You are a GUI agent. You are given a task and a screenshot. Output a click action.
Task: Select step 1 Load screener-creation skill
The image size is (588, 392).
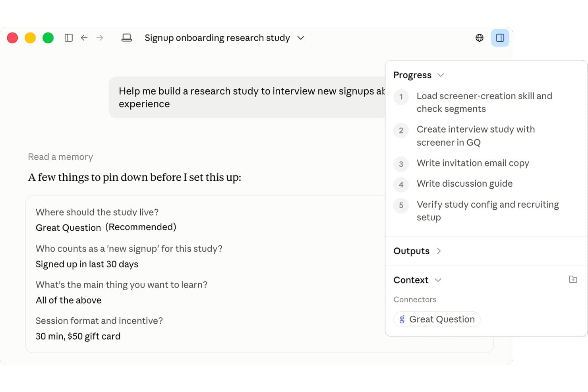tap(484, 102)
